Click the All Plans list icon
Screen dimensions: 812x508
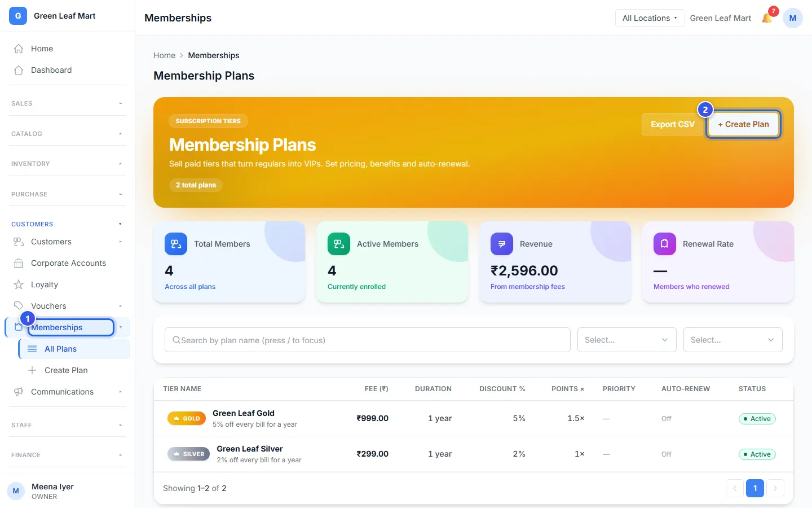(32, 349)
